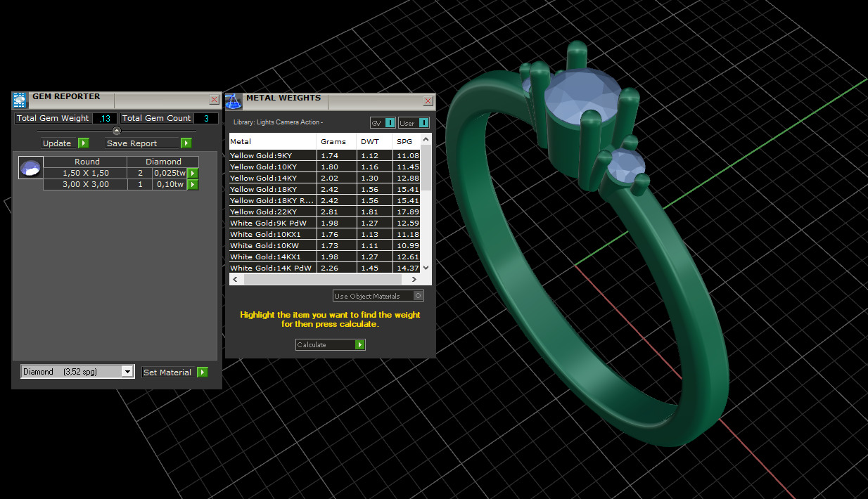Image resolution: width=868 pixels, height=499 pixels.
Task: Click the Metal Weights panel icon
Action: pos(233,101)
